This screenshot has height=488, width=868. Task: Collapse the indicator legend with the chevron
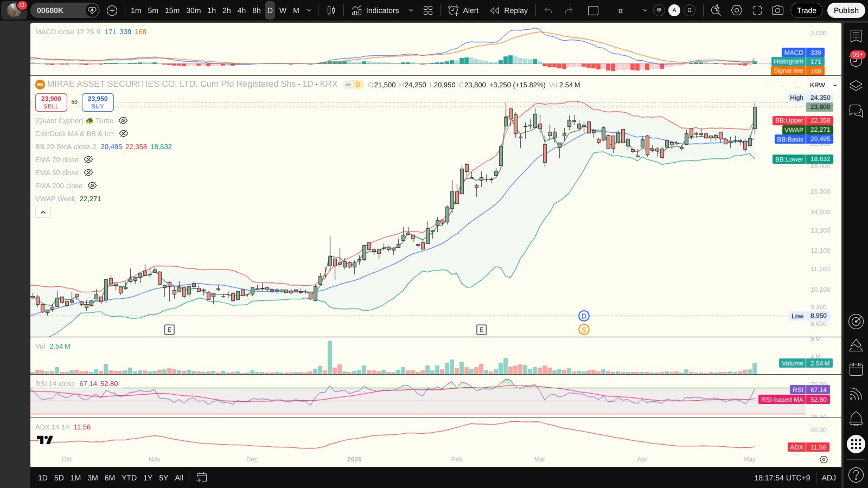(43, 212)
